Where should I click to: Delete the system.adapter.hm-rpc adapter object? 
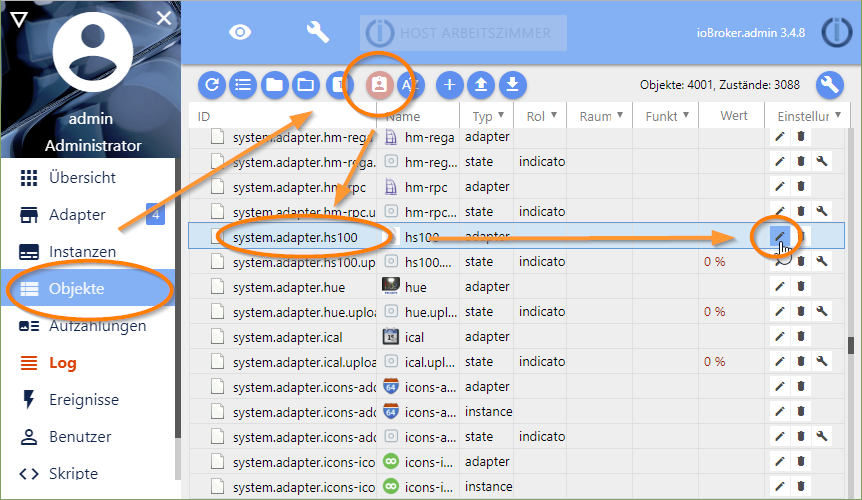(x=801, y=186)
